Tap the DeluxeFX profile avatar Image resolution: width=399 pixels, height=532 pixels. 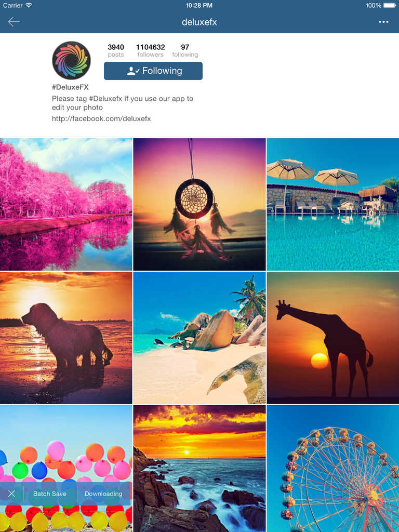tap(71, 60)
